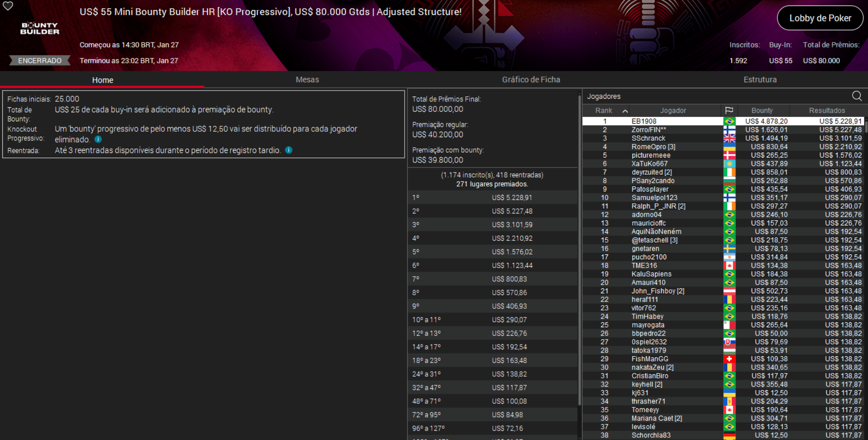Image resolution: width=868 pixels, height=440 pixels.
Task: Click the flag column header icon
Action: (x=729, y=110)
